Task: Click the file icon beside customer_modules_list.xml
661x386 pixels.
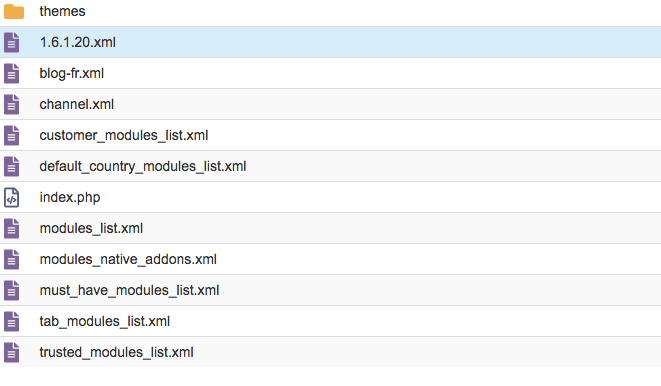Action: (x=12, y=135)
